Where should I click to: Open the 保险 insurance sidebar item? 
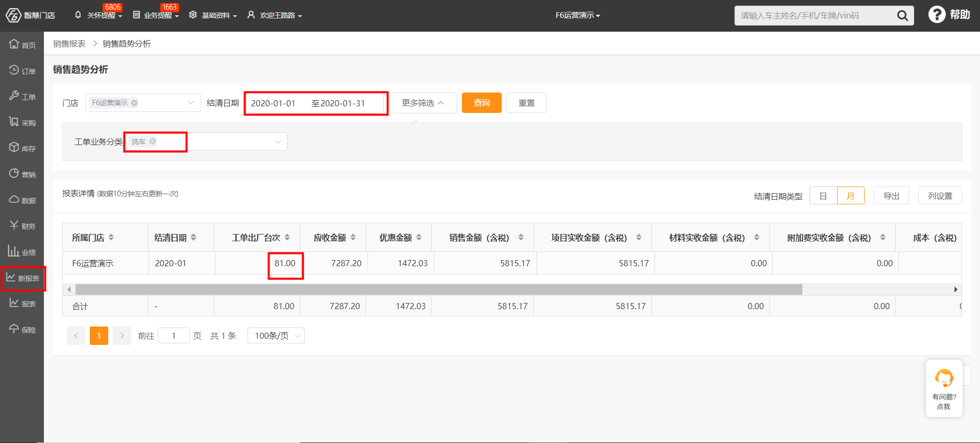click(22, 330)
